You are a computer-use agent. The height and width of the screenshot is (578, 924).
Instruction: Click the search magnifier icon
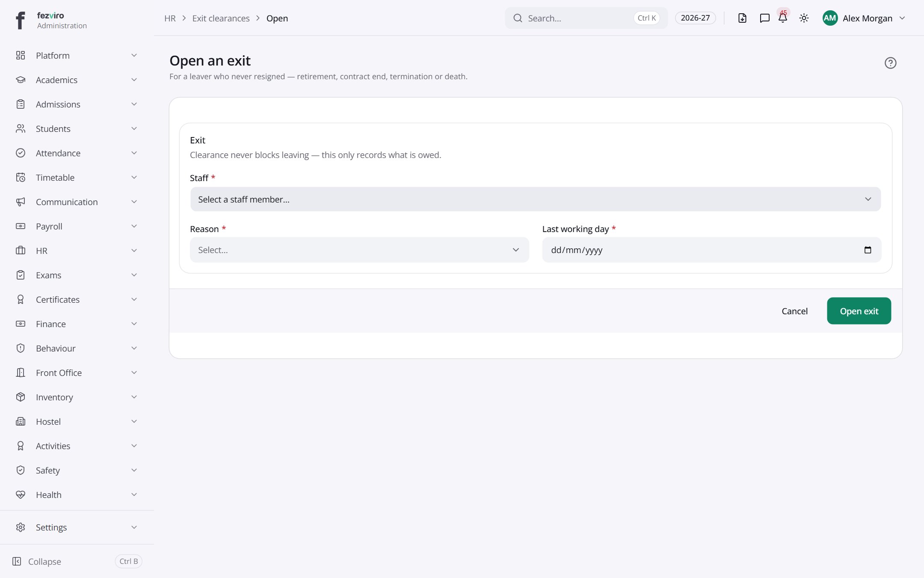point(518,18)
